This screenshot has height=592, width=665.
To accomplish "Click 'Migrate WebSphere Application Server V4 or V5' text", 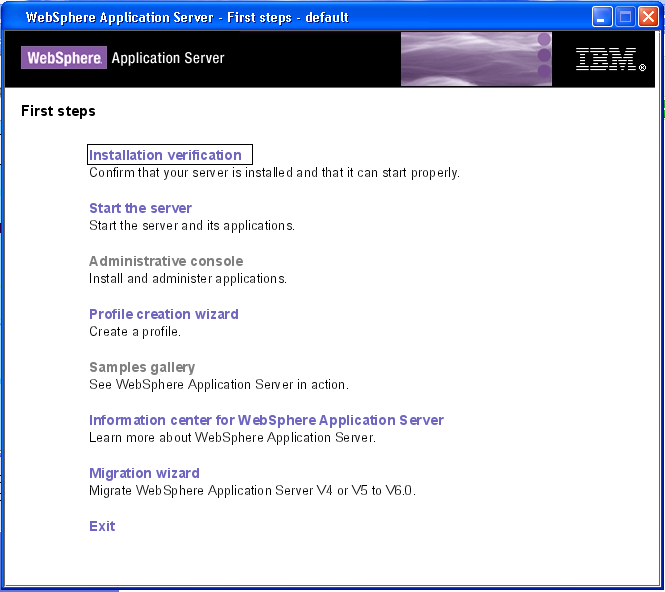I will 252,491.
